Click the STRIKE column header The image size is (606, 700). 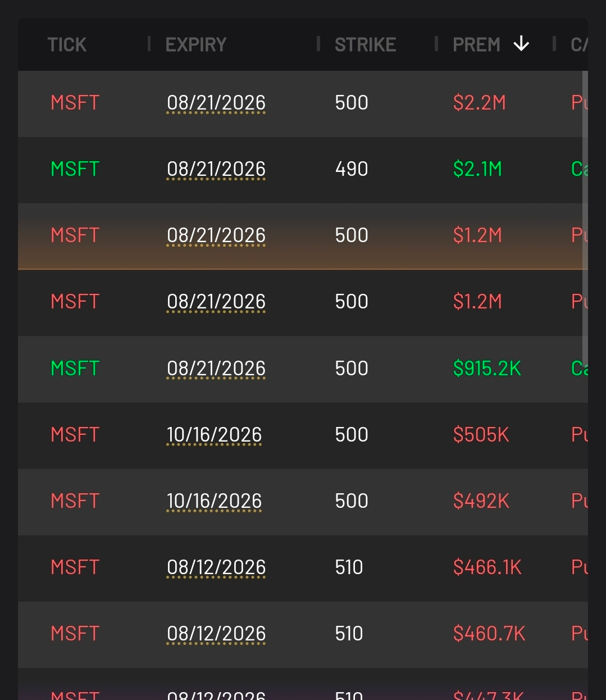tap(366, 44)
